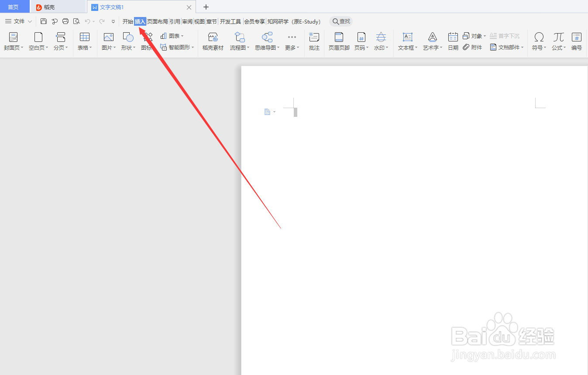
Task: Insert a blank page (空白页)
Action: 38,41
